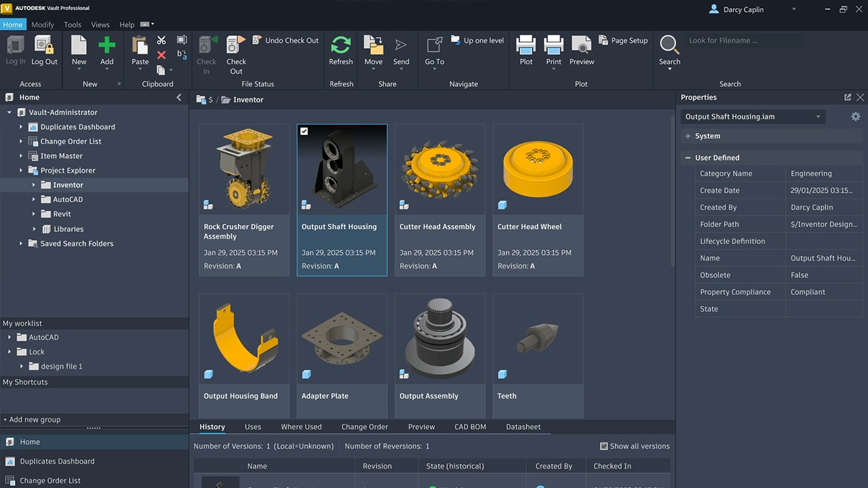Click the Send arrow icon
The height and width of the screenshot is (488, 868).
(401, 45)
